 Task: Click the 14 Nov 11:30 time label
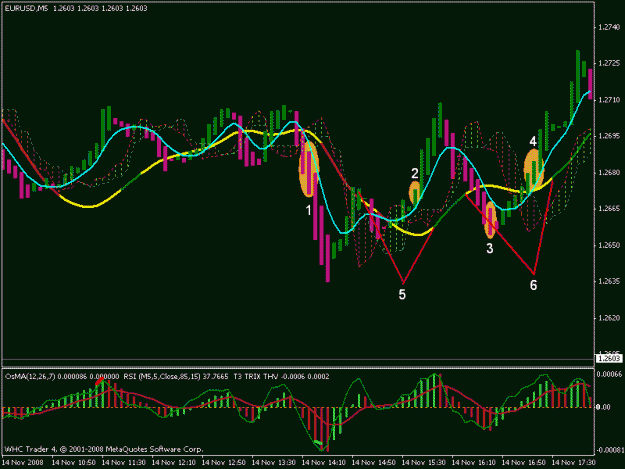click(x=124, y=463)
